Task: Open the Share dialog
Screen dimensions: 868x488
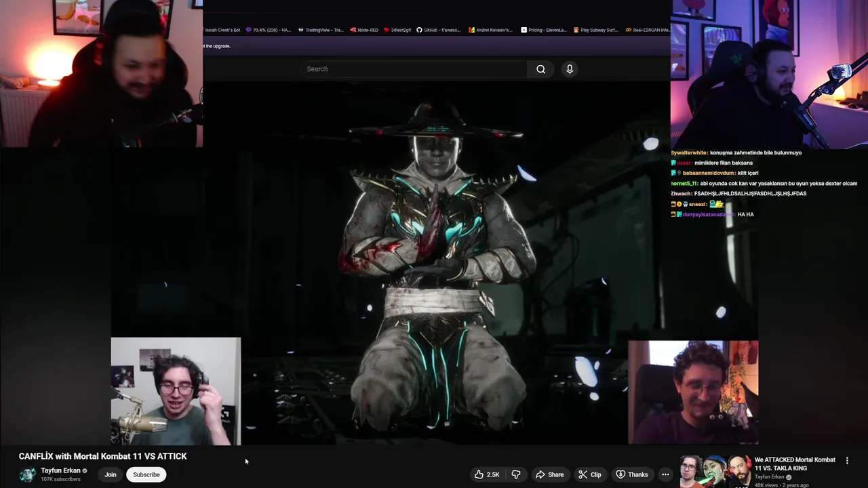Action: [x=549, y=474]
